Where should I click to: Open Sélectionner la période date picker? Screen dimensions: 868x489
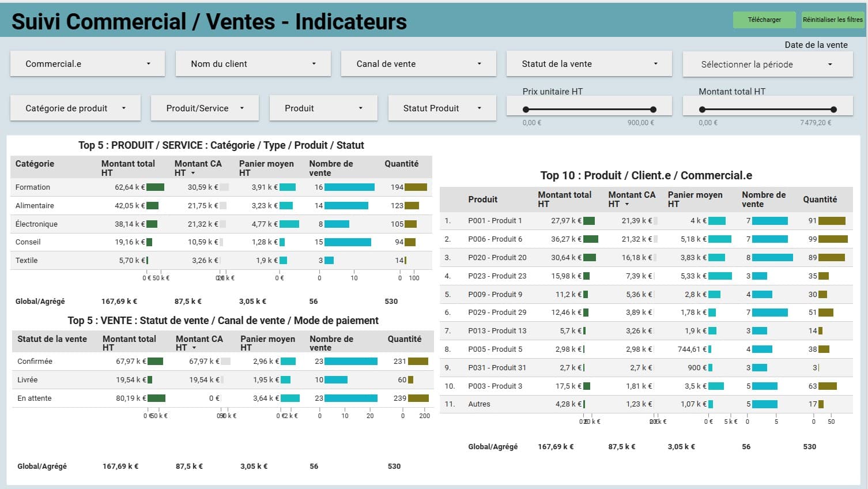pos(768,65)
